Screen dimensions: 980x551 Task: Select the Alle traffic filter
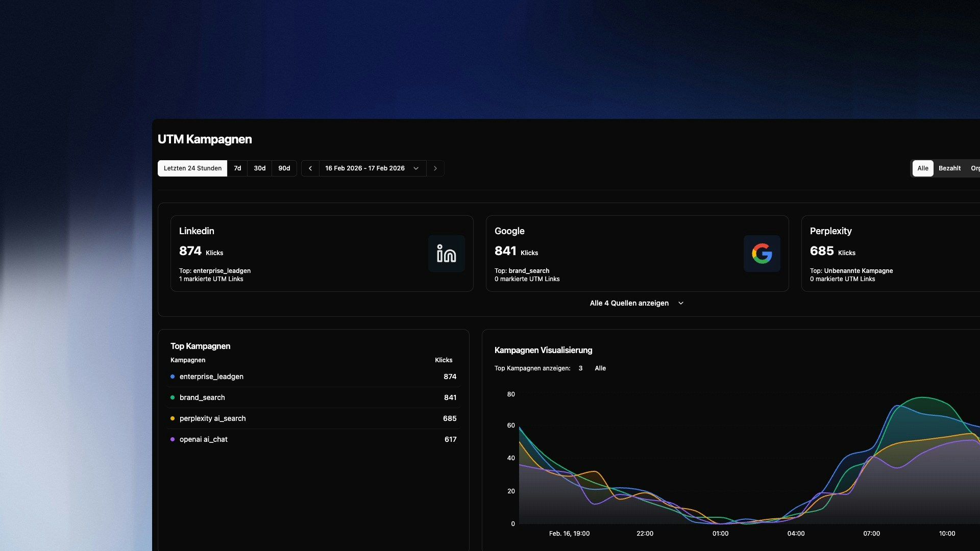click(922, 168)
